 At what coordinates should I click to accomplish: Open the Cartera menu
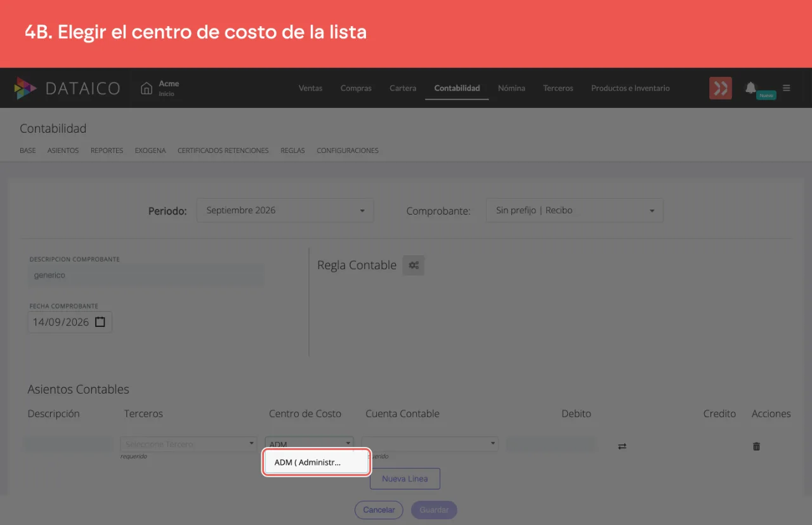(403, 88)
